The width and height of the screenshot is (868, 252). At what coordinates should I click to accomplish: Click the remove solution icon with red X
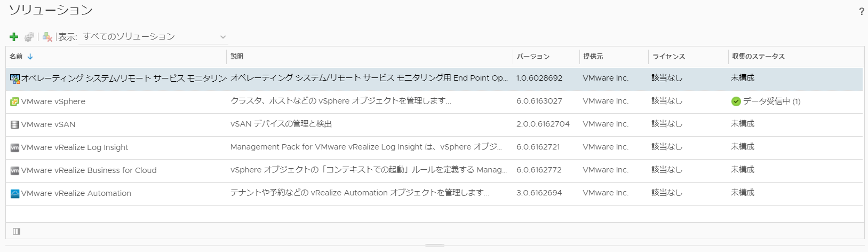47,37
